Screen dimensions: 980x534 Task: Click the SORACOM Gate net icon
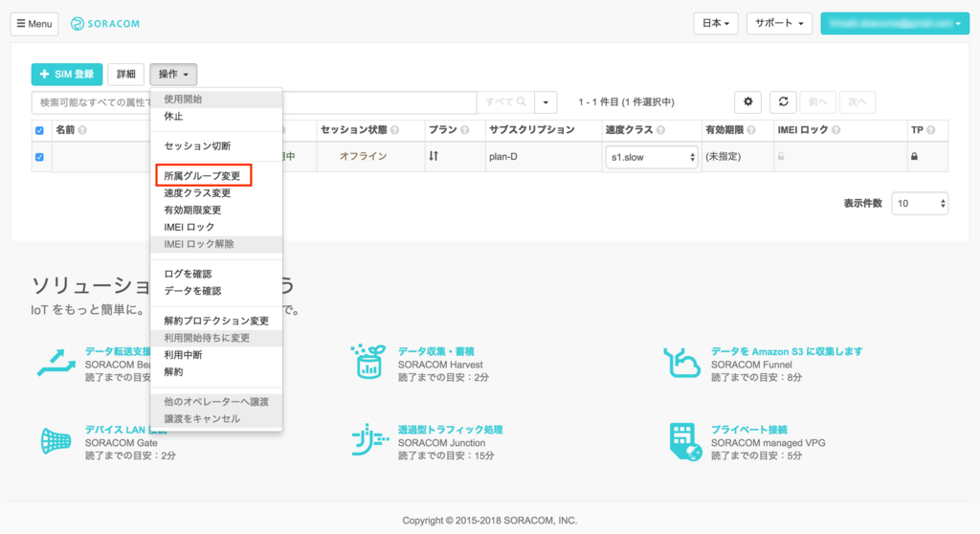pyautogui.click(x=56, y=441)
